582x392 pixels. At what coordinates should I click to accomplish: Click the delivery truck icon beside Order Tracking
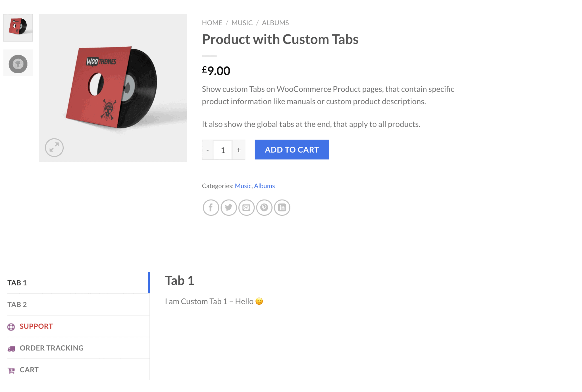[x=11, y=349]
